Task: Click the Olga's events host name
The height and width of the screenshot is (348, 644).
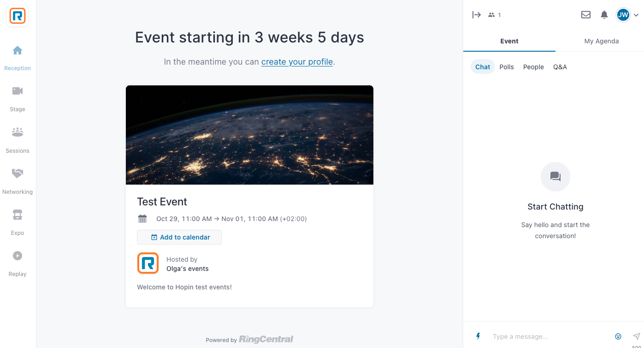Action: (188, 269)
